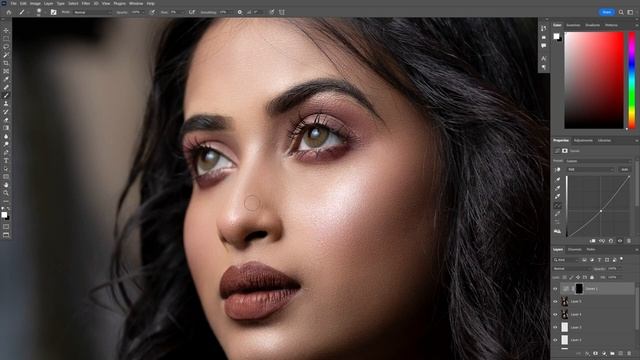The height and width of the screenshot is (360, 640).
Task: Click the hue slider in Color panel
Action: [631, 80]
